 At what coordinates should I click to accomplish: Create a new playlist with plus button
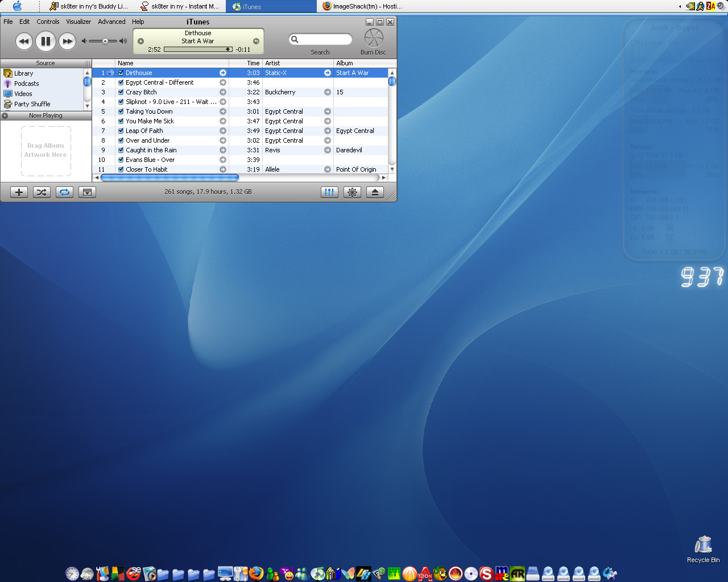click(19, 192)
